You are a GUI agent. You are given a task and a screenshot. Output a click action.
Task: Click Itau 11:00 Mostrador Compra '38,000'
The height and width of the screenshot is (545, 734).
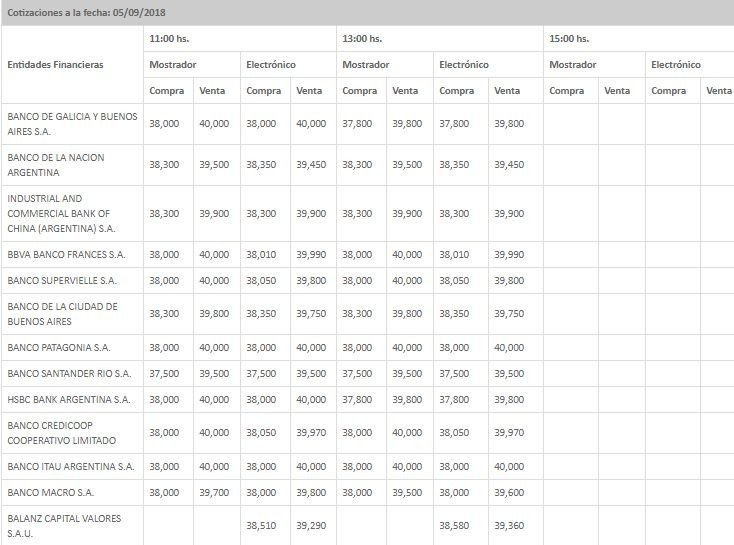(x=164, y=466)
